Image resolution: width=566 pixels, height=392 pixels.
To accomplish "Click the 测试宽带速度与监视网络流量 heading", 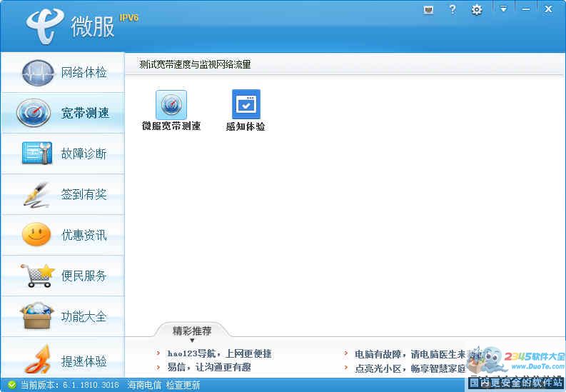I will click(x=195, y=64).
